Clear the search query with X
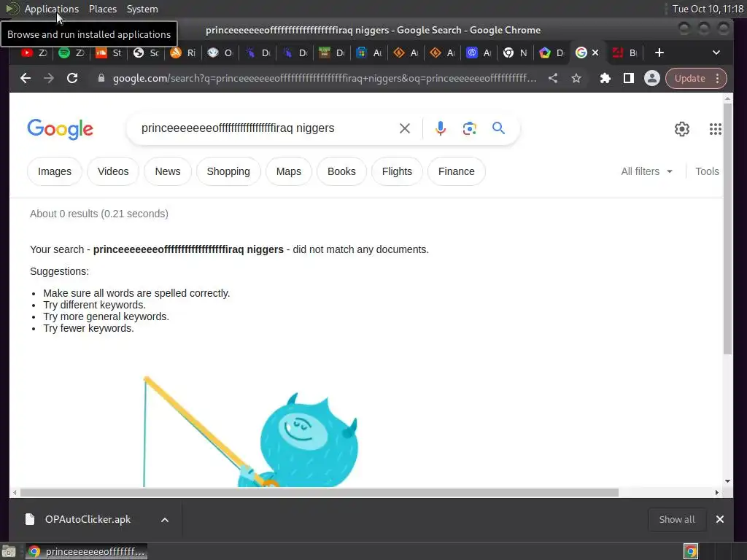Image resolution: width=747 pixels, height=560 pixels. pyautogui.click(x=404, y=128)
